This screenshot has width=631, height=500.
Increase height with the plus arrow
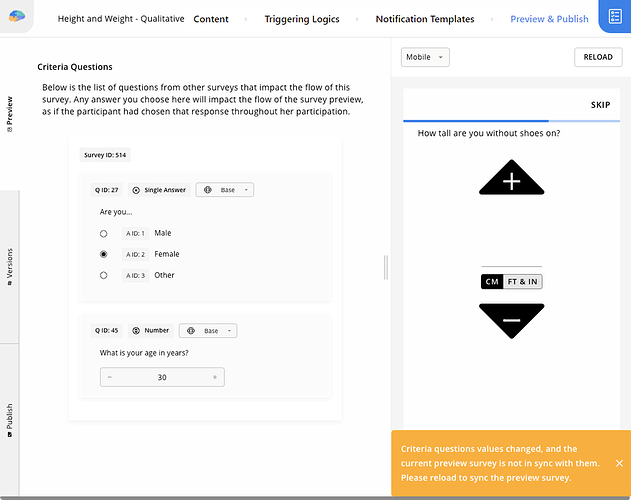point(511,178)
